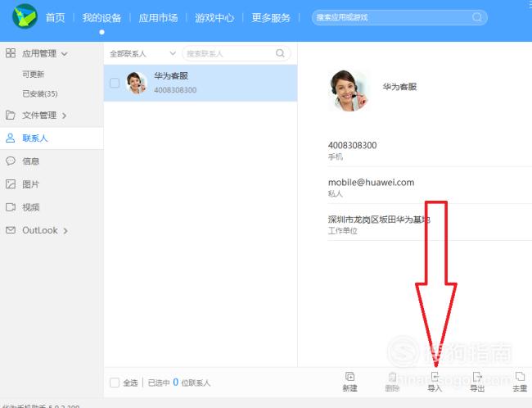Click email mobile@huawei.com in details

pyautogui.click(x=372, y=183)
